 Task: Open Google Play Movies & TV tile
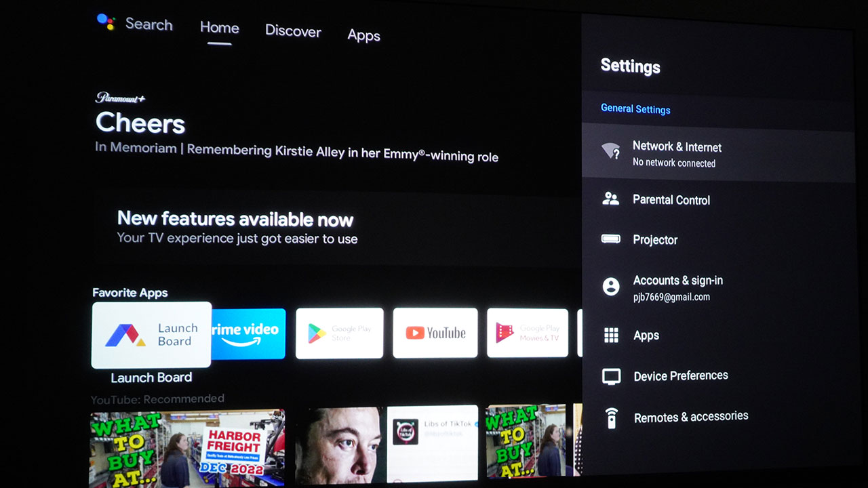528,332
